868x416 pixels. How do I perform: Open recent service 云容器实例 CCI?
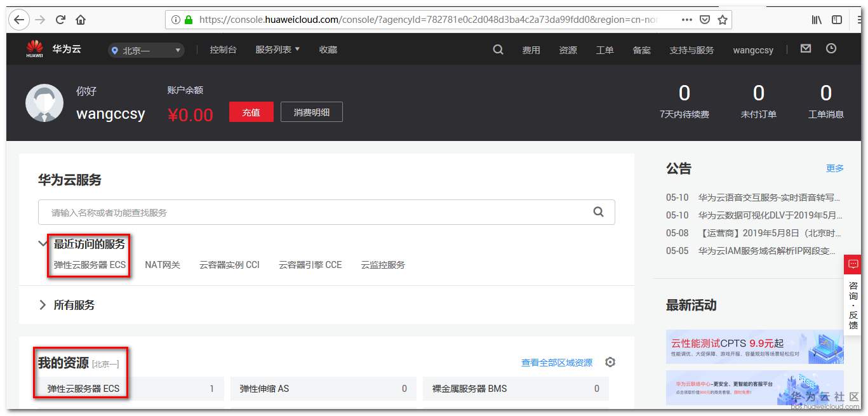tap(229, 265)
